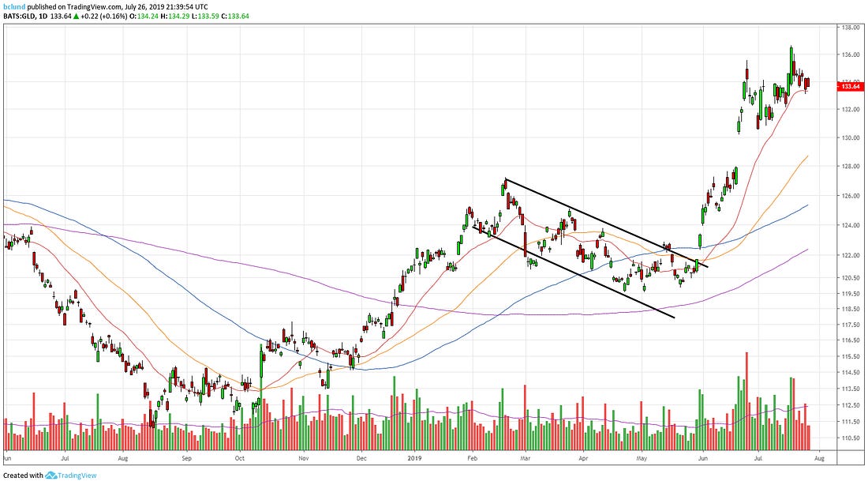868x485 pixels.
Task: Open the bclund author profile link
Action: 15,6
